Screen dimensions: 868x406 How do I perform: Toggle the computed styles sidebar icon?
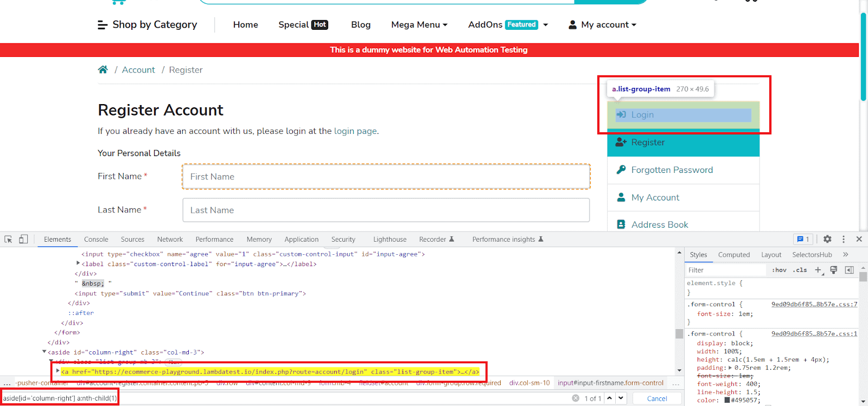point(850,270)
